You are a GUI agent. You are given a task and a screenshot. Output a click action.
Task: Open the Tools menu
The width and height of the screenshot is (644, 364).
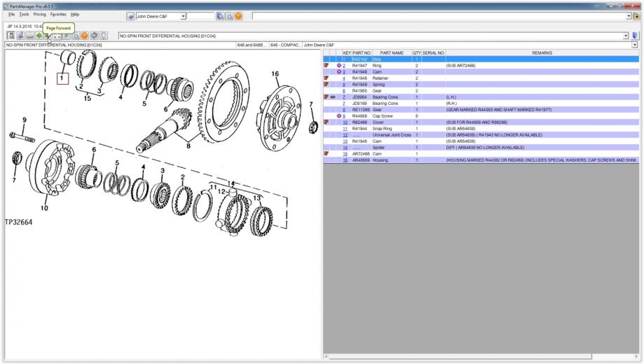(x=25, y=15)
